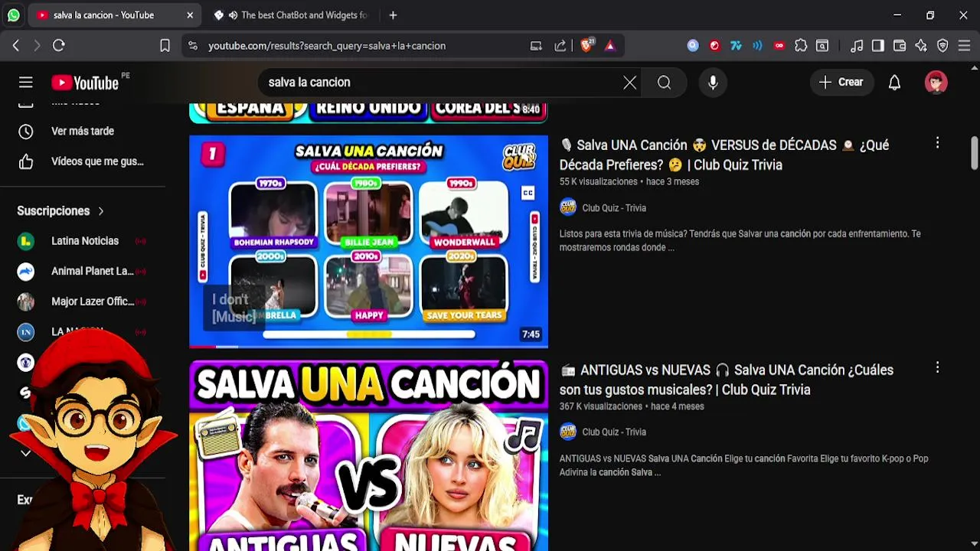Show more subscriptions chevron

click(25, 453)
